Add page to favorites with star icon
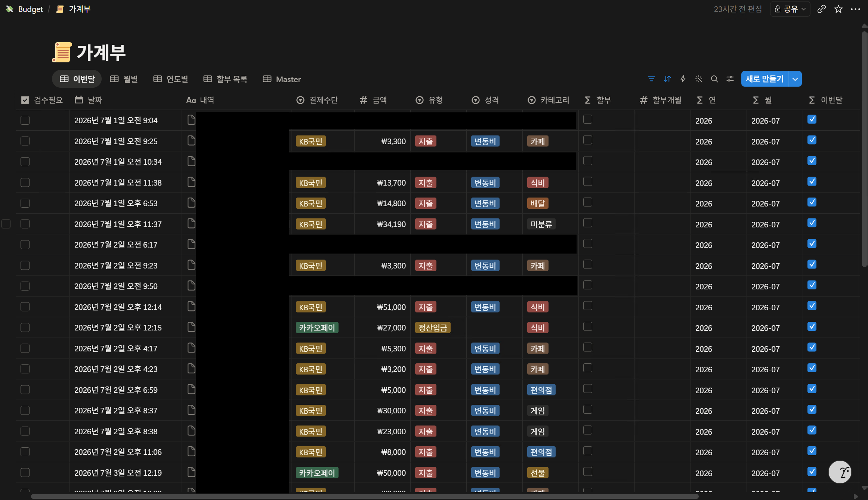Screen dimensions: 868x500 838,9
